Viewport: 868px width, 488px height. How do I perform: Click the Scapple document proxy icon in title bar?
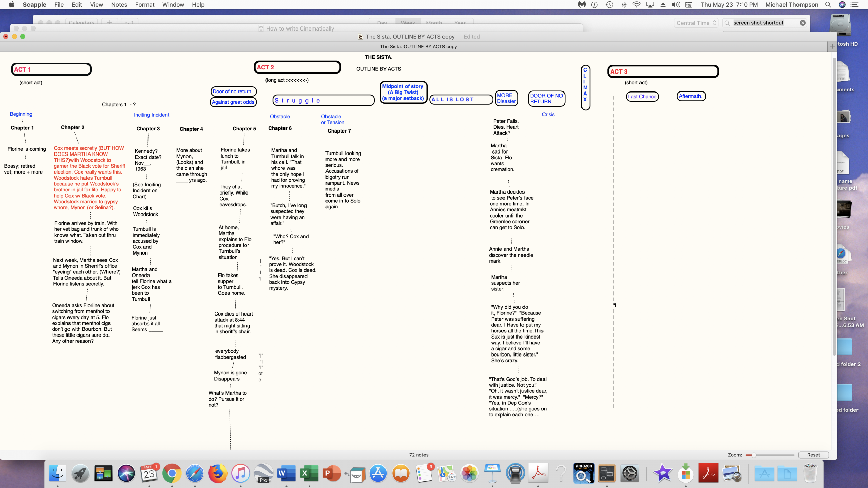pyautogui.click(x=360, y=37)
